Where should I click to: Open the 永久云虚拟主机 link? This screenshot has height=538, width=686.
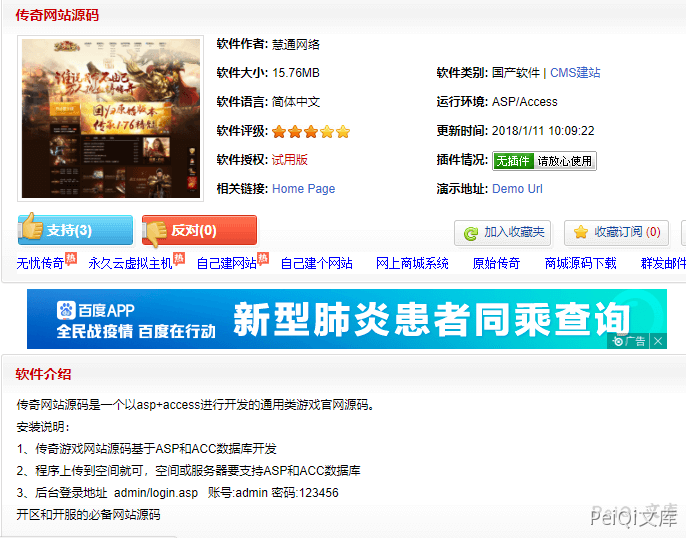click(130, 264)
